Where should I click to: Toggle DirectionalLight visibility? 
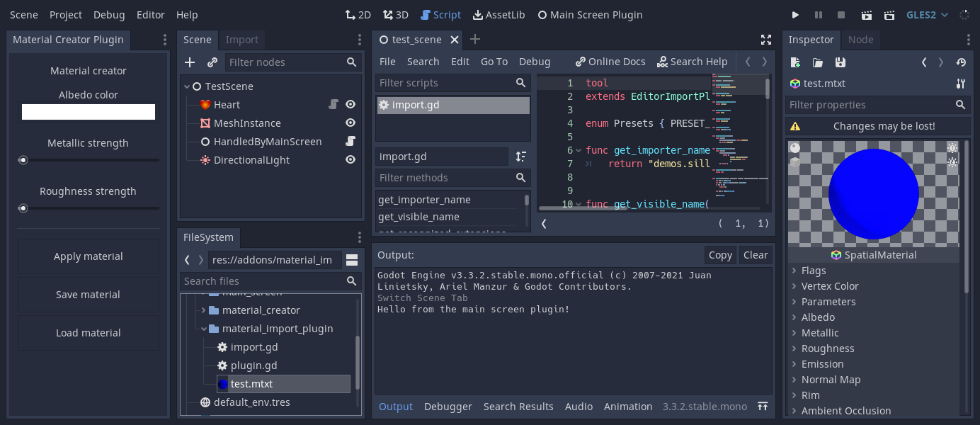(x=350, y=159)
